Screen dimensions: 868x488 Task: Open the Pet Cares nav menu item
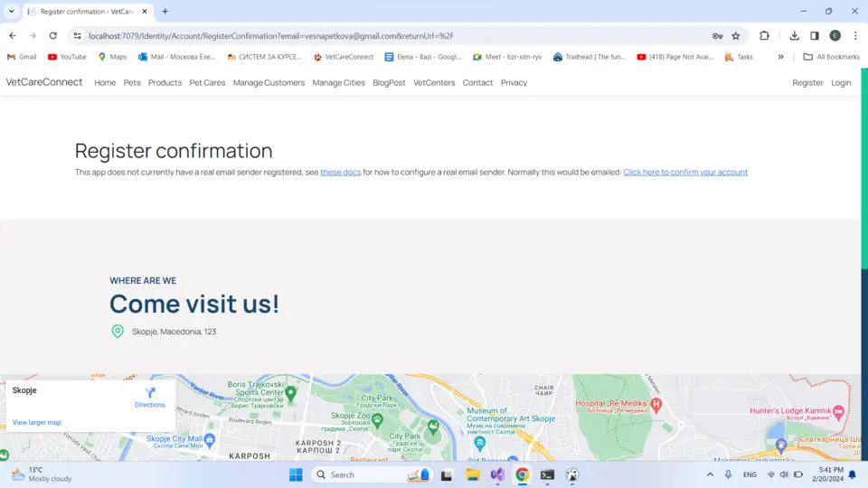pyautogui.click(x=207, y=83)
